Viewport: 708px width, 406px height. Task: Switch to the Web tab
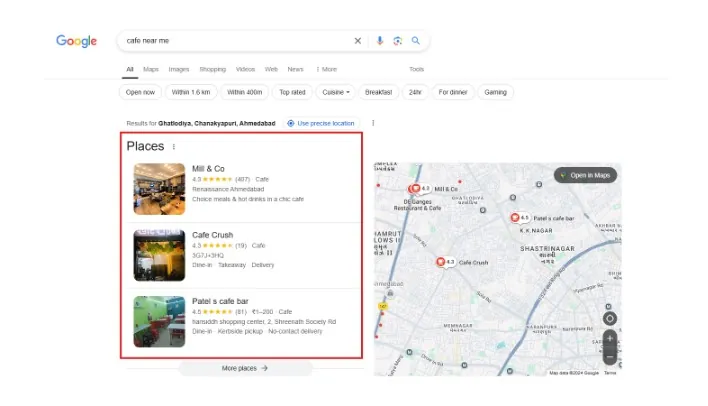(x=271, y=69)
